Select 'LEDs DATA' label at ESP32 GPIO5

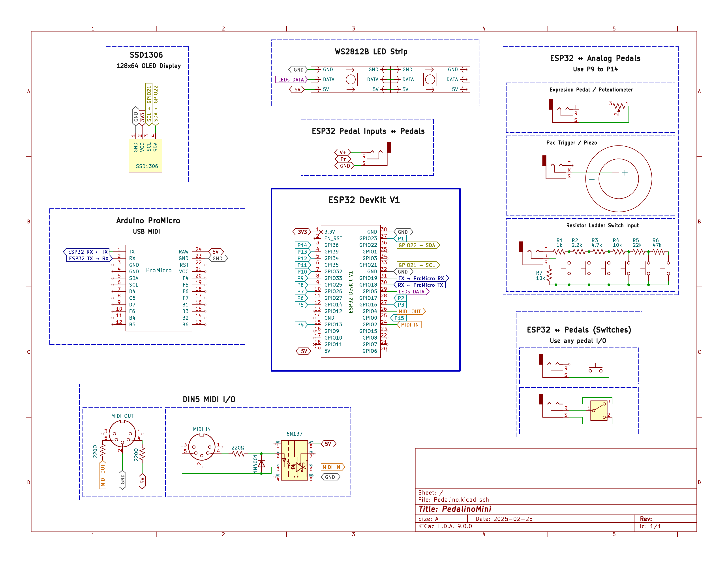point(413,291)
